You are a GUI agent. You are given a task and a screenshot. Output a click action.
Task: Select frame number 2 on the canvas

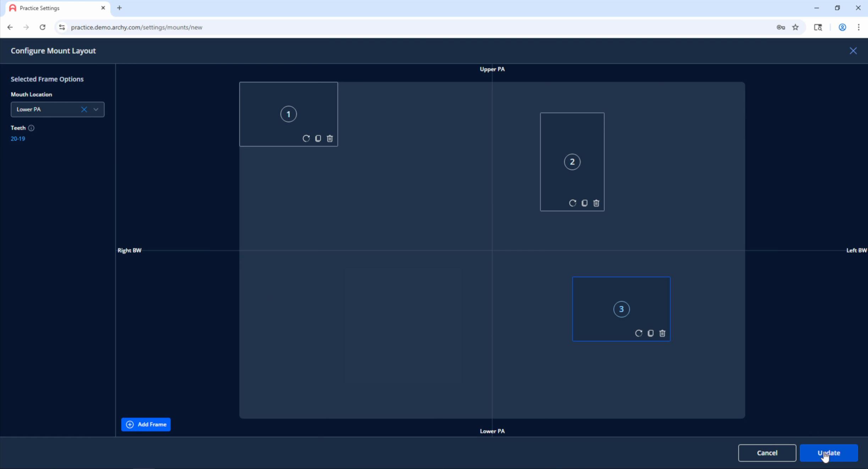click(x=572, y=162)
